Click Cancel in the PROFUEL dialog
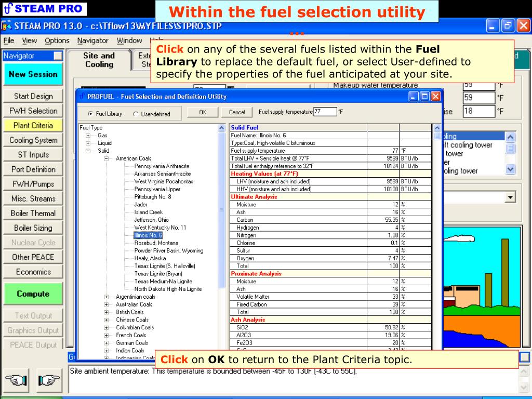Image resolution: width=532 pixels, height=399 pixels. coord(237,112)
